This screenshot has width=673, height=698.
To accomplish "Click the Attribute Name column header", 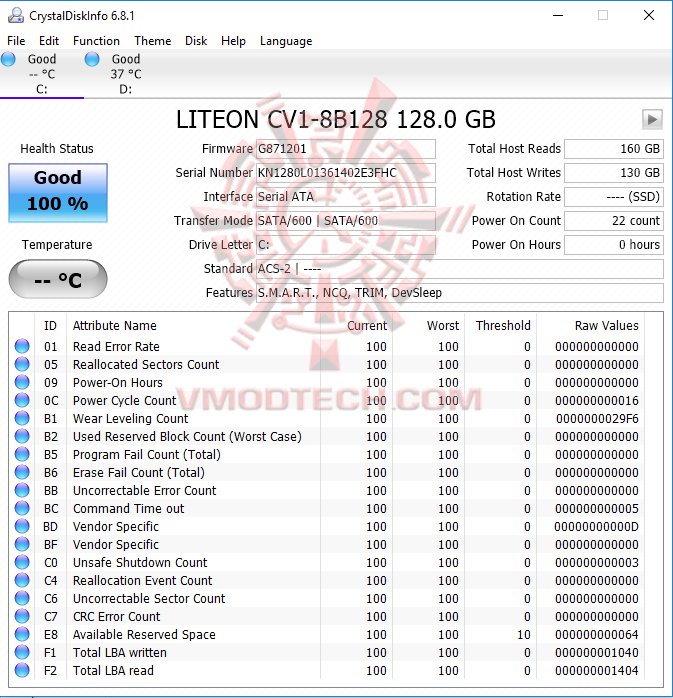I will (x=193, y=326).
